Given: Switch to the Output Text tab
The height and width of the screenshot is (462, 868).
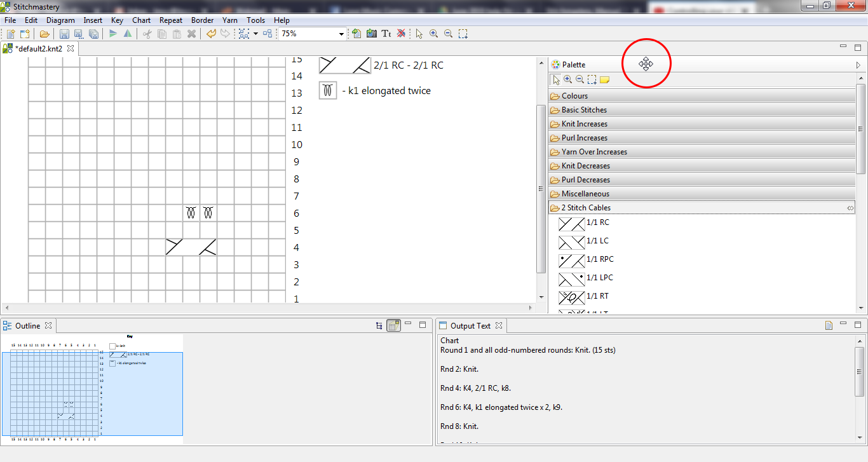Looking at the screenshot, I should point(470,325).
